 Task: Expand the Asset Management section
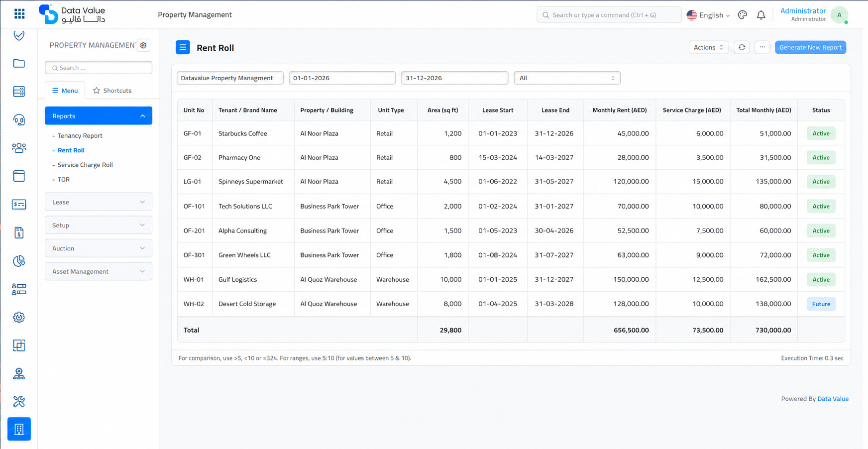pyautogui.click(x=99, y=271)
